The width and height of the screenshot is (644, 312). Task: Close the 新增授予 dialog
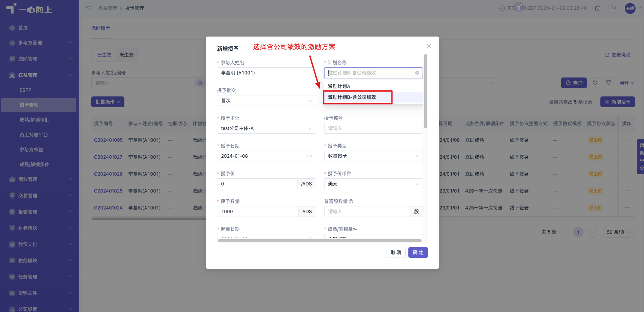pos(429,46)
